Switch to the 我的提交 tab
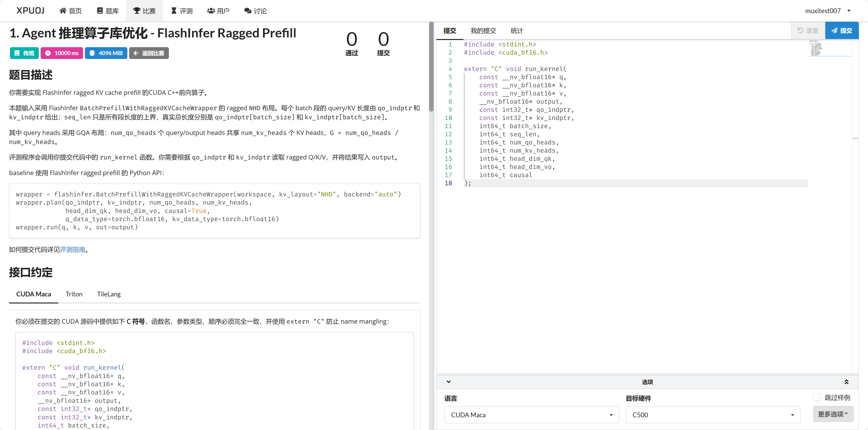The height and width of the screenshot is (430, 868). [x=483, y=31]
